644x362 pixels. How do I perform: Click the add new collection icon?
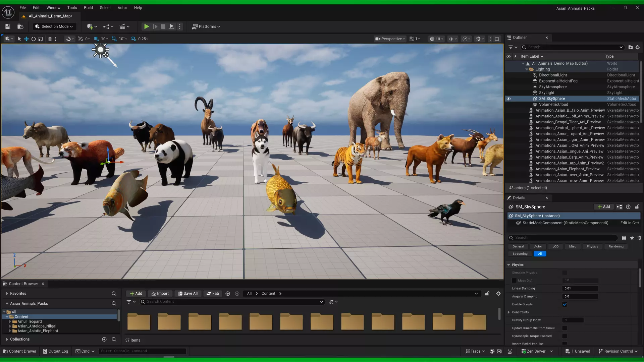[x=104, y=340]
